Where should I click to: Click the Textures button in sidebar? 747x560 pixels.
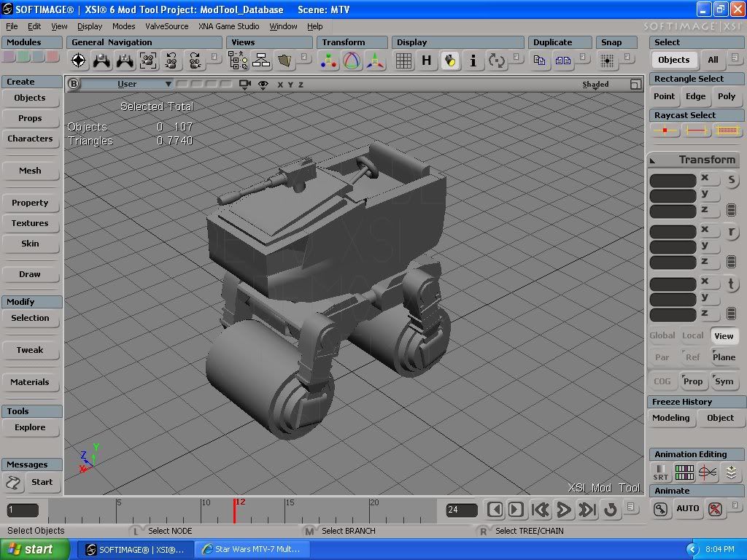[x=30, y=223]
